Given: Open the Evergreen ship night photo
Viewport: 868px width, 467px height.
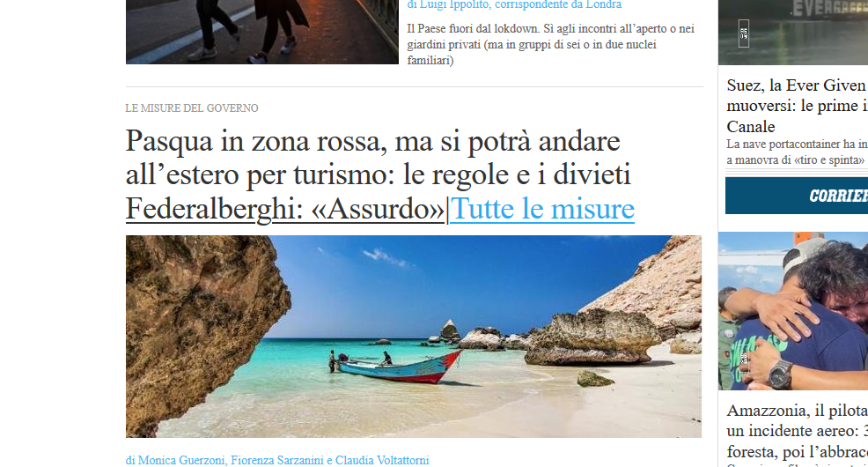Looking at the screenshot, I should pos(792,32).
